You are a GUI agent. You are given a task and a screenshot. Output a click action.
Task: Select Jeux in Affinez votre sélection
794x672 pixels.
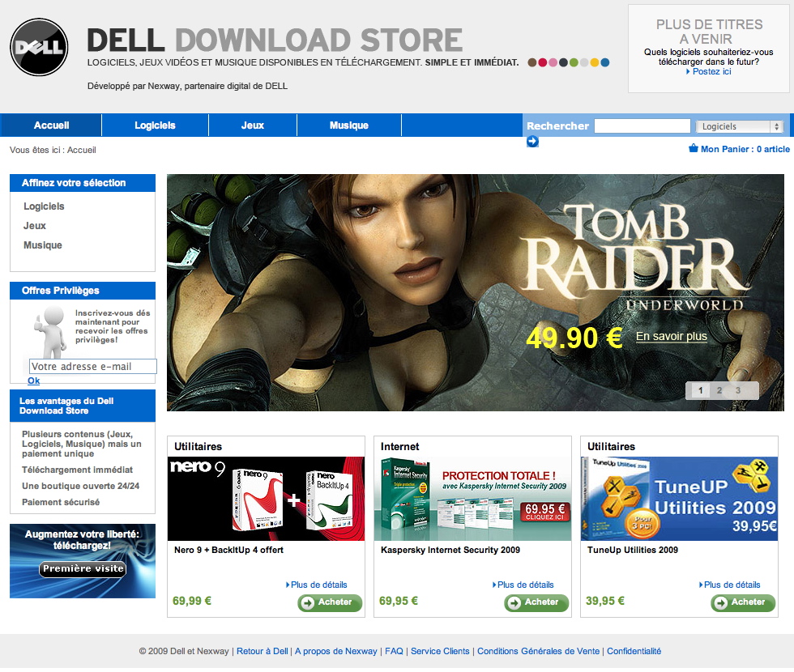[x=34, y=226]
